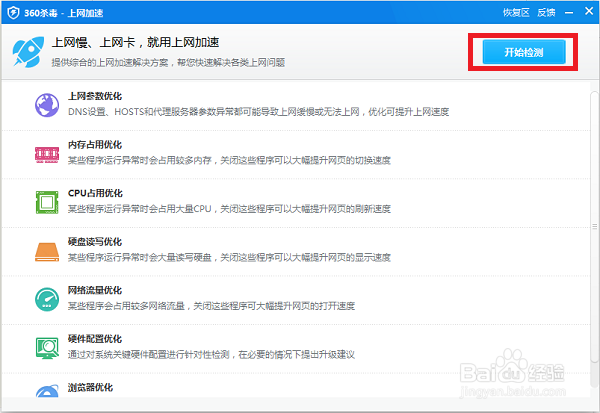The image size is (600, 413).
Task: Select the green monitor 硬件配置优化 icon
Action: pos(47,348)
